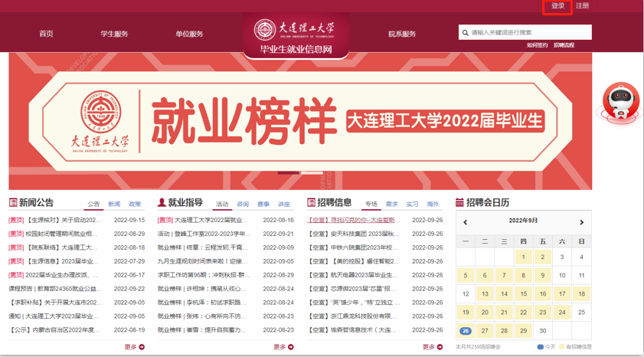Open news 【院系联络】大连理工大...
The width and height of the screenshot is (644, 357).
(61, 247)
